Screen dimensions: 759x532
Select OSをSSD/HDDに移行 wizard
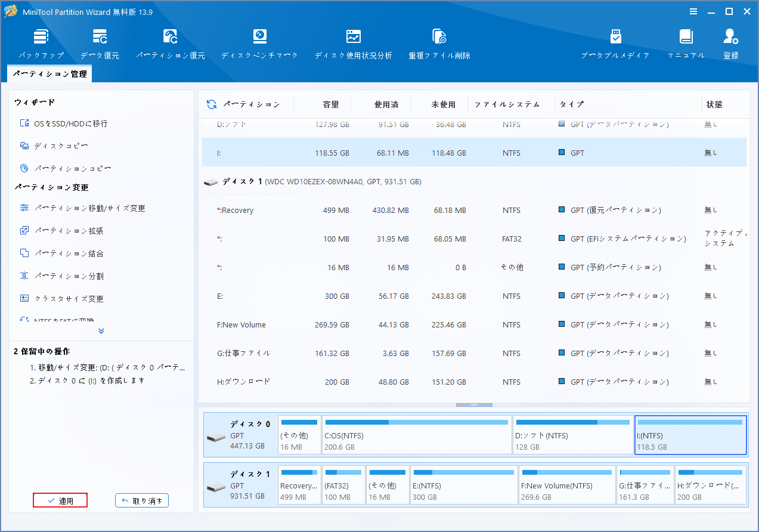pos(63,123)
